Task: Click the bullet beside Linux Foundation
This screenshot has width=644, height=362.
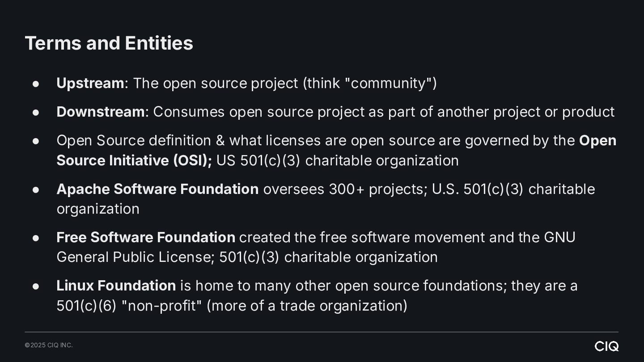Action: [x=36, y=286]
